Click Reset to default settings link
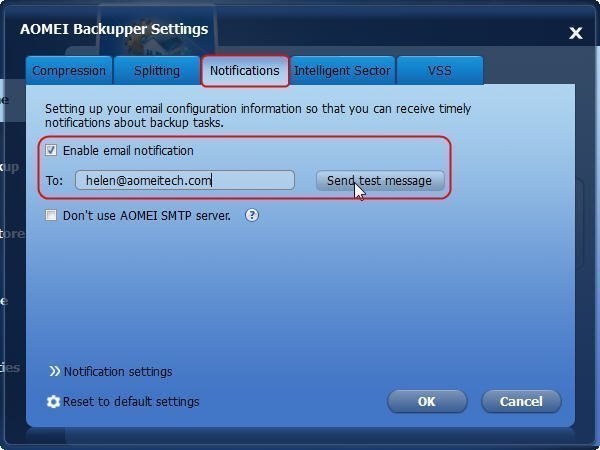The height and width of the screenshot is (450, 600). [x=131, y=401]
